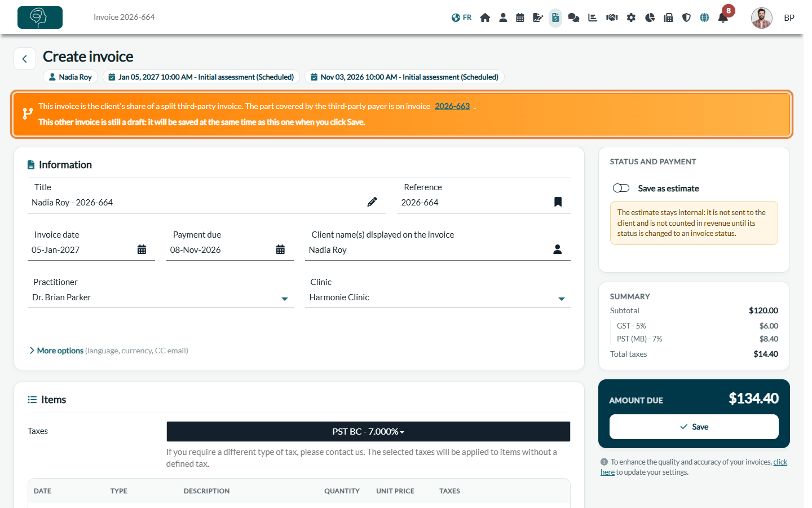812x508 pixels.
Task: Open the Invoice date calendar picker
Action: click(x=142, y=249)
